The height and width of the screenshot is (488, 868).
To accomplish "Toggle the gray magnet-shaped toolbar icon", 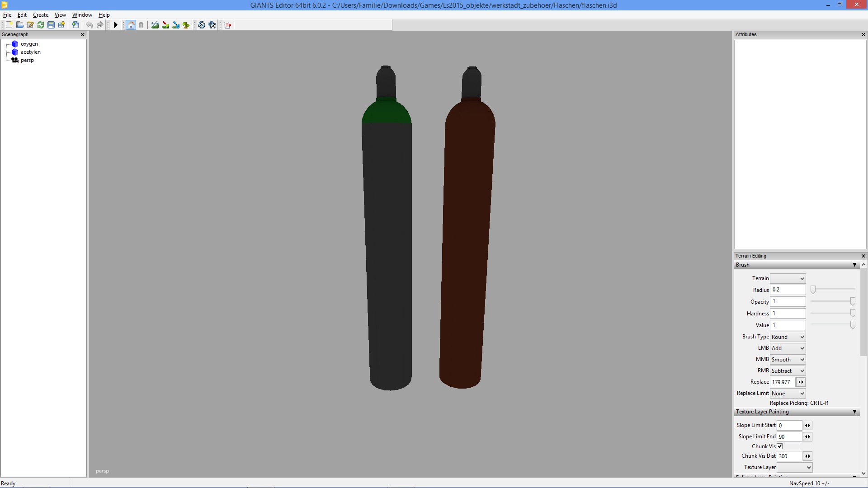I will coord(141,25).
